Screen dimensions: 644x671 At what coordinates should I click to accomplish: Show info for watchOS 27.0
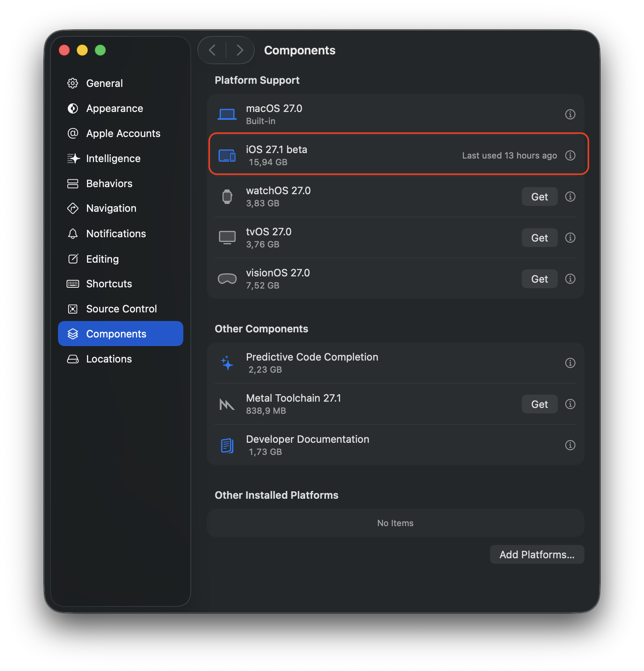click(x=570, y=197)
